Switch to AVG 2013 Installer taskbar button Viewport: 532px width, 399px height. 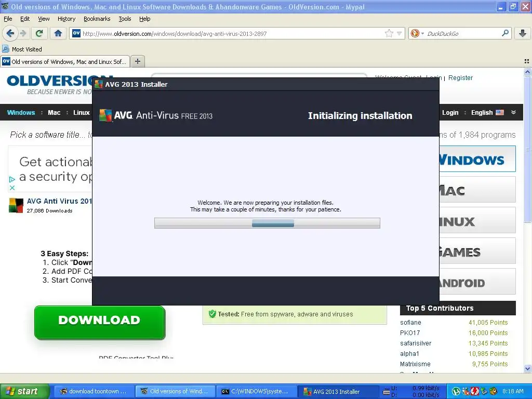pos(337,391)
